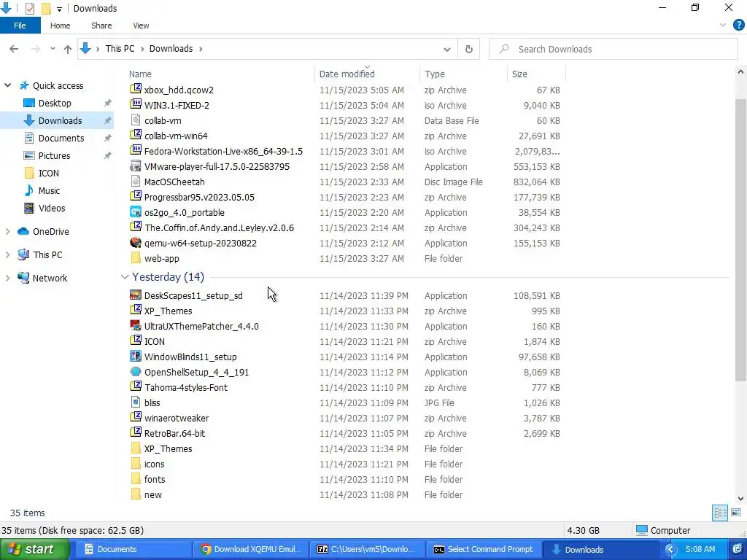
Task: Click the properties checkmark quick access icon
Action: click(29, 8)
